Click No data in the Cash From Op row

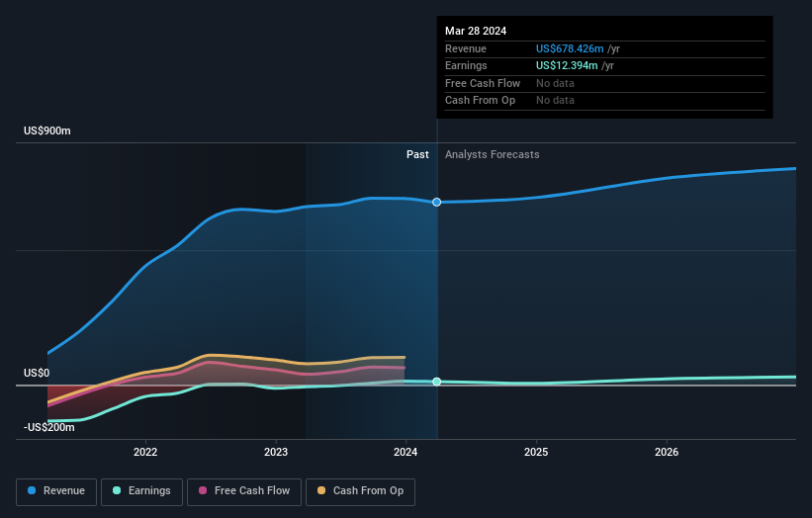coord(555,101)
